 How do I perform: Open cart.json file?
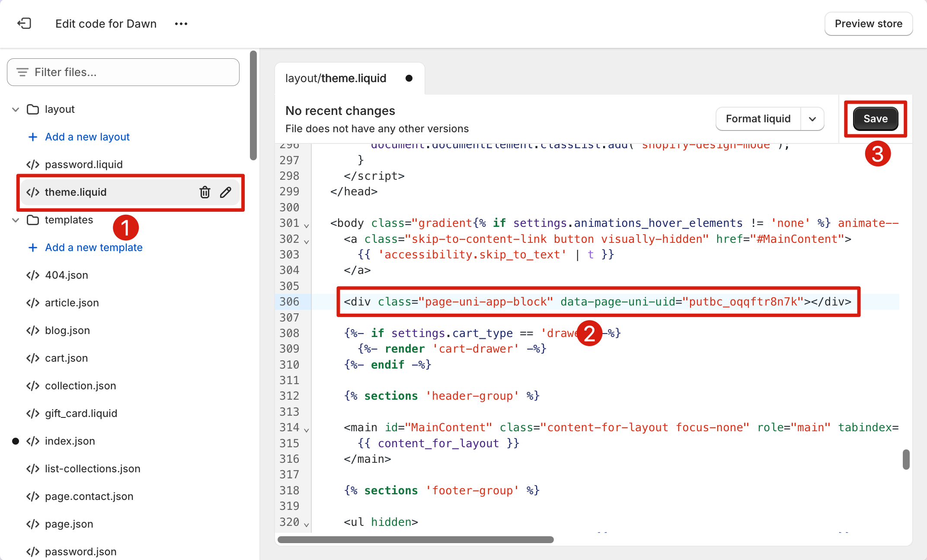point(67,358)
